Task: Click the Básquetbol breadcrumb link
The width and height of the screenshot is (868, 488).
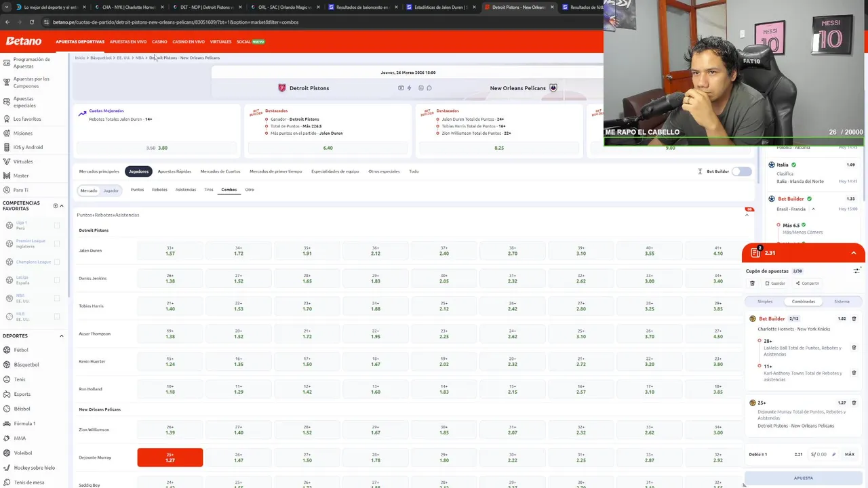Action: coord(101,58)
